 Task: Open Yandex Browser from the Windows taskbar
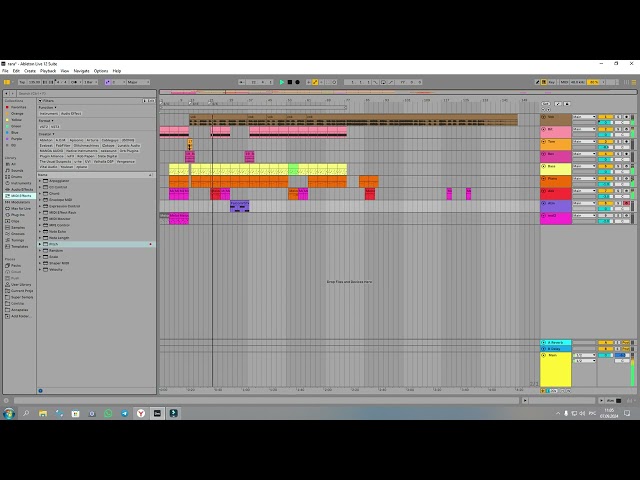pyautogui.click(x=141, y=413)
